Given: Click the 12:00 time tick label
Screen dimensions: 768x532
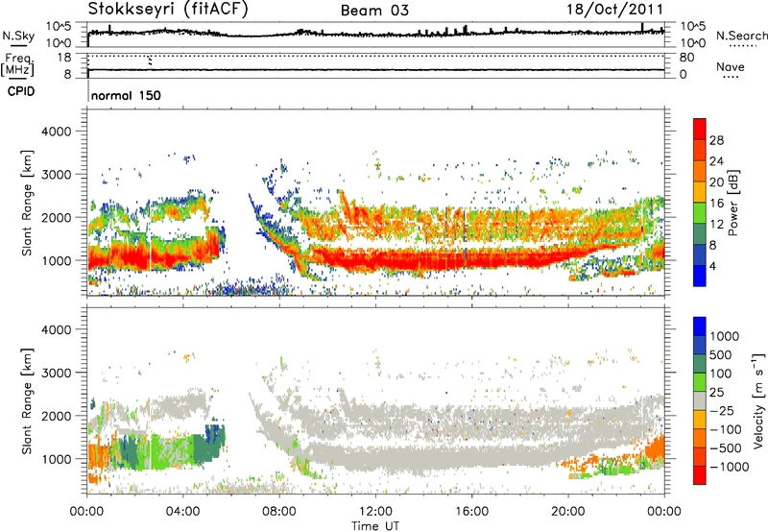Looking at the screenshot, I should 375,512.
